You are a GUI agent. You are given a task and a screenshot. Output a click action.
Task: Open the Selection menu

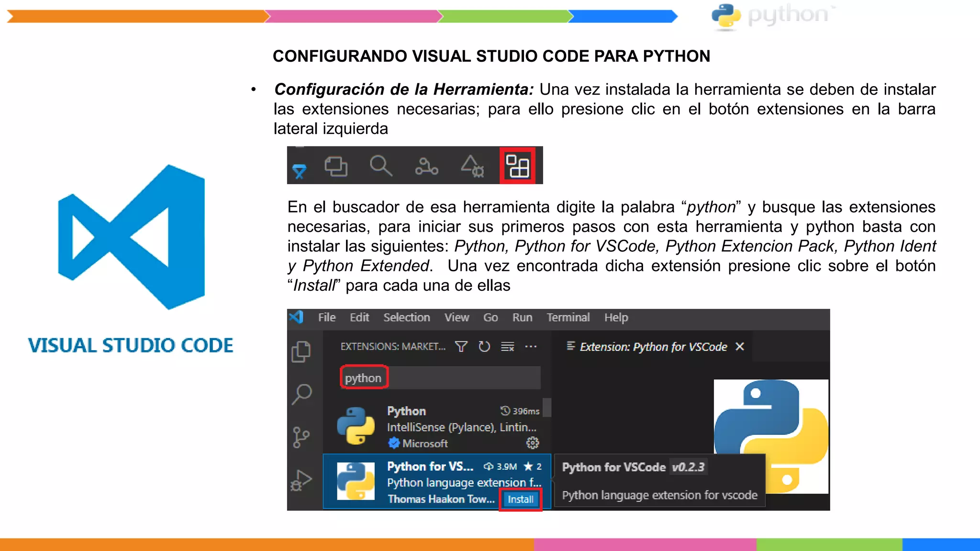click(x=407, y=318)
